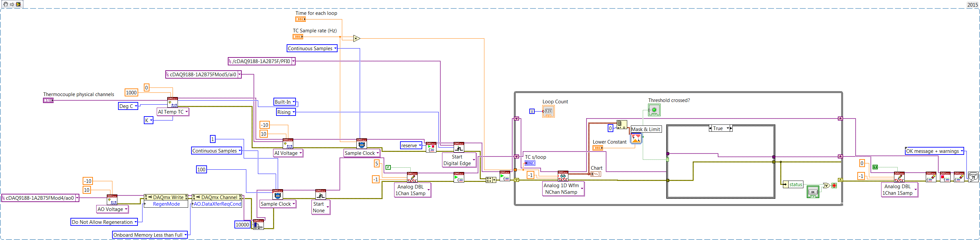Click case selector left decrement arrow
Screen dimensions: 980x240
pyautogui.click(x=710, y=128)
